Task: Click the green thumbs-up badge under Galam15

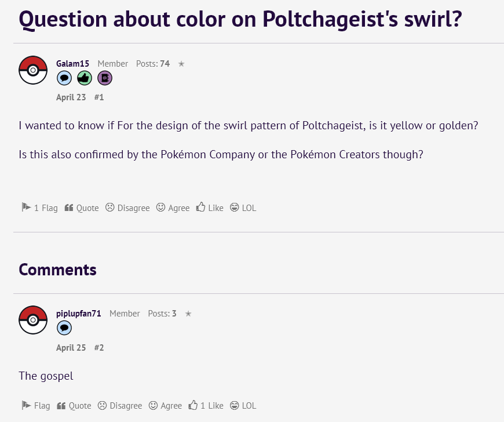Action: click(x=85, y=78)
